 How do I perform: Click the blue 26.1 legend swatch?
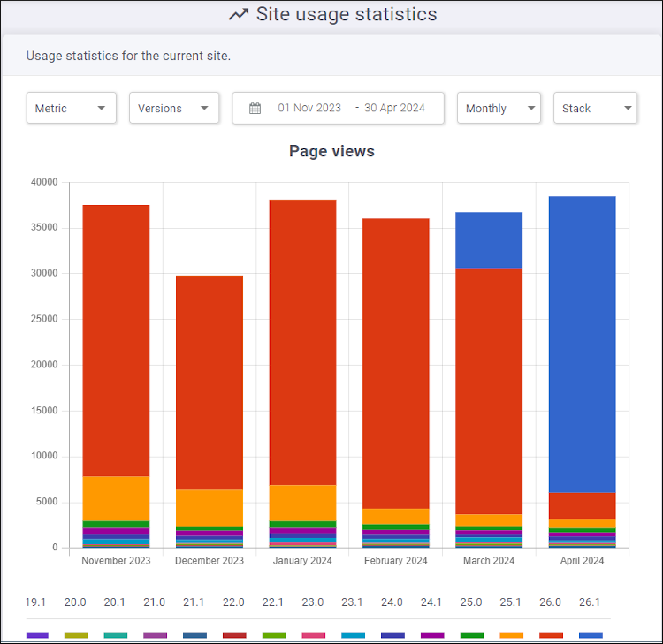pos(591,634)
